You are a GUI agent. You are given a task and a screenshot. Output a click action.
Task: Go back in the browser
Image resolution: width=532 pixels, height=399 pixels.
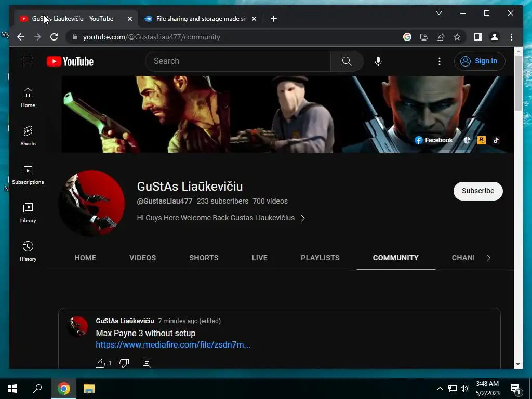coord(21,37)
